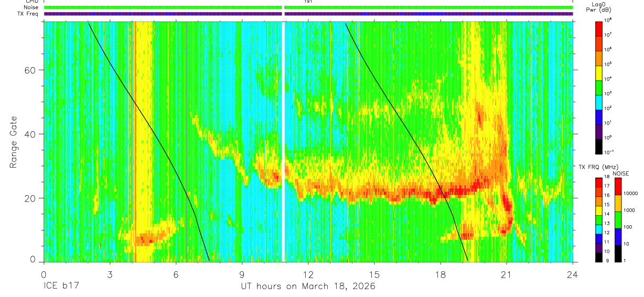
Task: Click the 17 label on TX FRQ scale
Action: (607, 186)
